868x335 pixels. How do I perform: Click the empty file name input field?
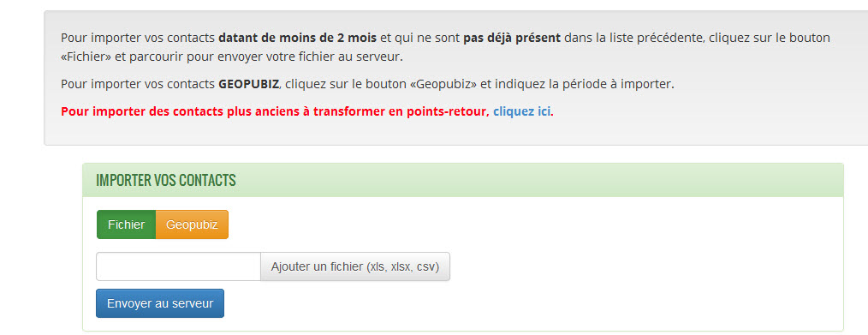point(178,267)
